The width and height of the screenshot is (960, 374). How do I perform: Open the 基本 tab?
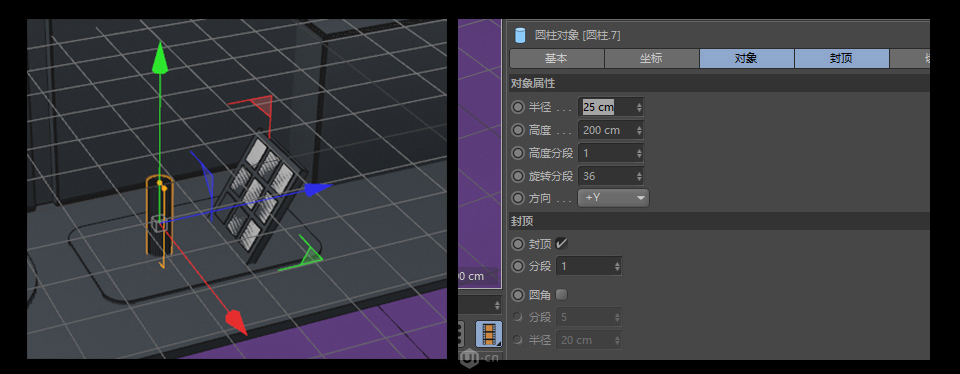(x=556, y=59)
